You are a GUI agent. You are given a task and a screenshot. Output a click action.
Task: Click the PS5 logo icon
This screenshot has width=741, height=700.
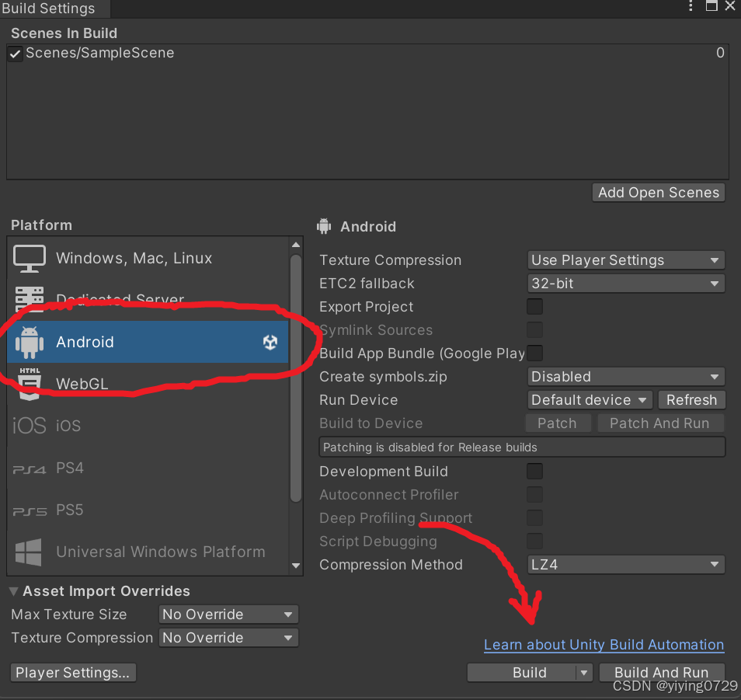(30, 511)
